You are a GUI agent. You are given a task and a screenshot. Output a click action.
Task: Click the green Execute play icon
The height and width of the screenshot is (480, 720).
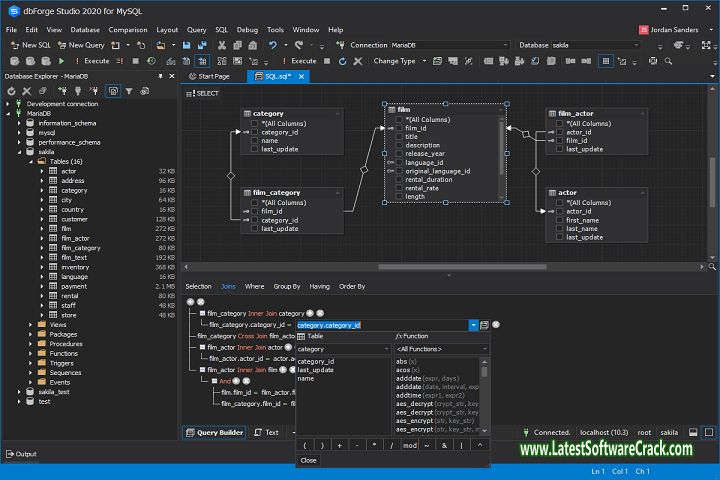[x=61, y=61]
